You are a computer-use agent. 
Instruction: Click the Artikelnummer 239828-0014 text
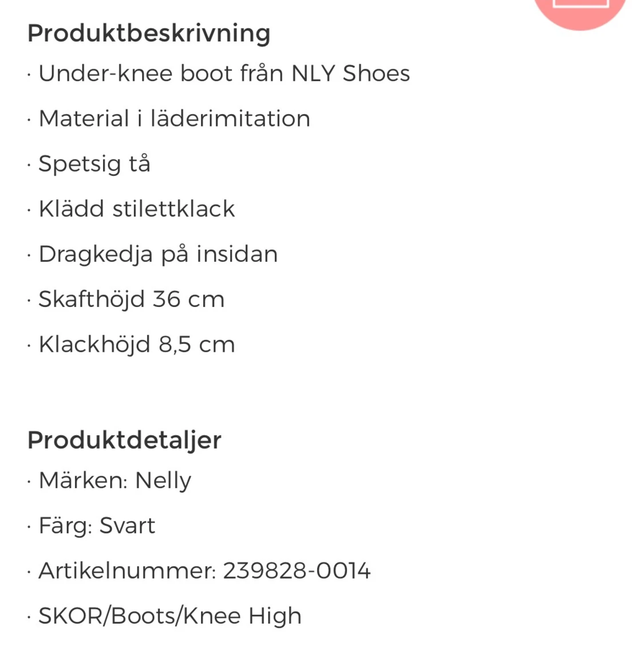point(204,571)
